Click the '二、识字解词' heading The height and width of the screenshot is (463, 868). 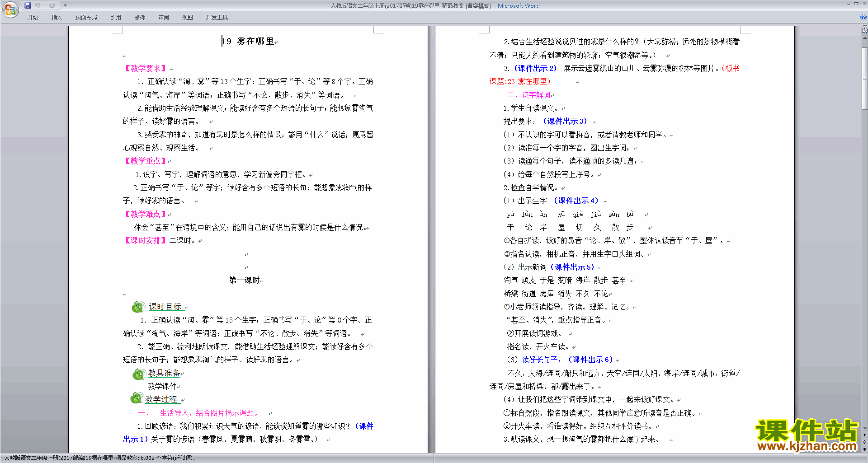(x=528, y=95)
